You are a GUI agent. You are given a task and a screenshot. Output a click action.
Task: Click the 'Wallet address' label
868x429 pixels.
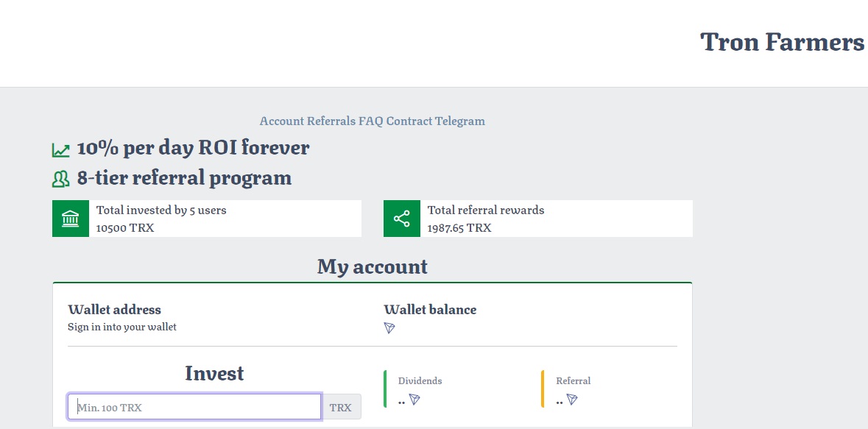(x=115, y=310)
